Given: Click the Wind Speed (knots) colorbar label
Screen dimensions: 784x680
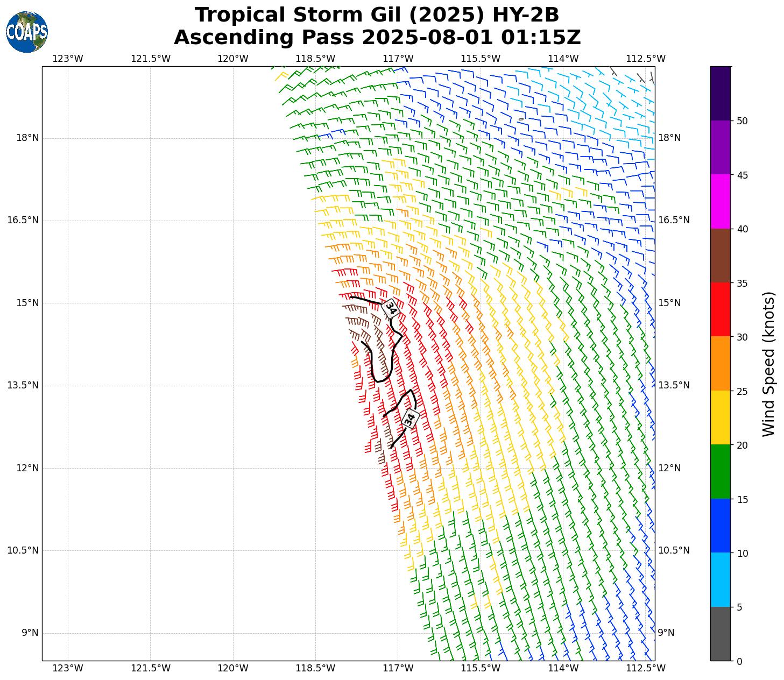Looking at the screenshot, I should coord(769,364).
